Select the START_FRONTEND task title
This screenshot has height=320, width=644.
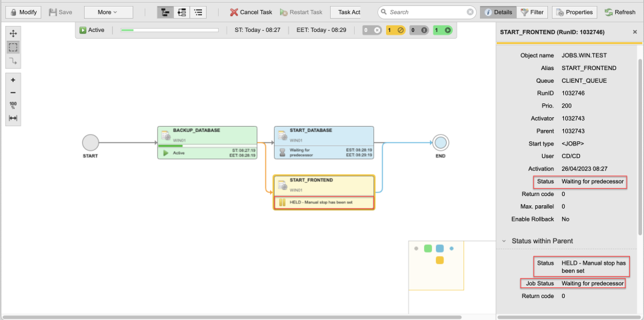[x=311, y=180]
